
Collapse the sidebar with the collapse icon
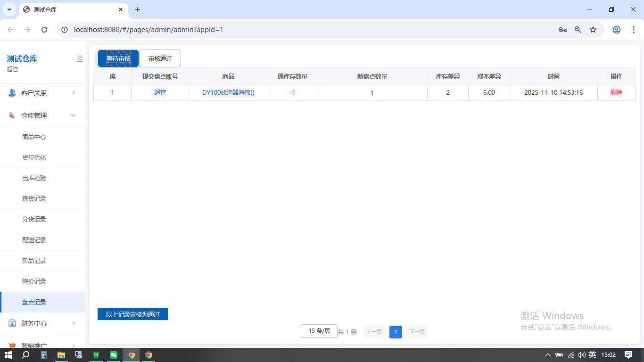point(80,58)
